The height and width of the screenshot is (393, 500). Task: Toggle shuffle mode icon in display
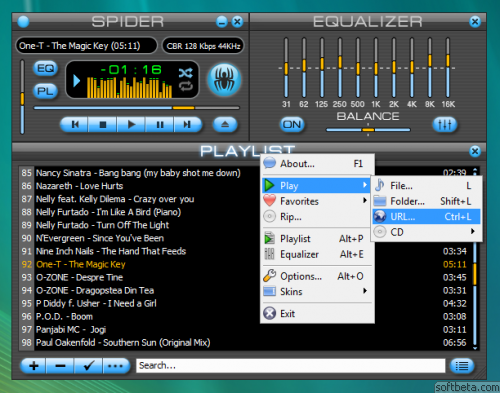click(x=185, y=73)
